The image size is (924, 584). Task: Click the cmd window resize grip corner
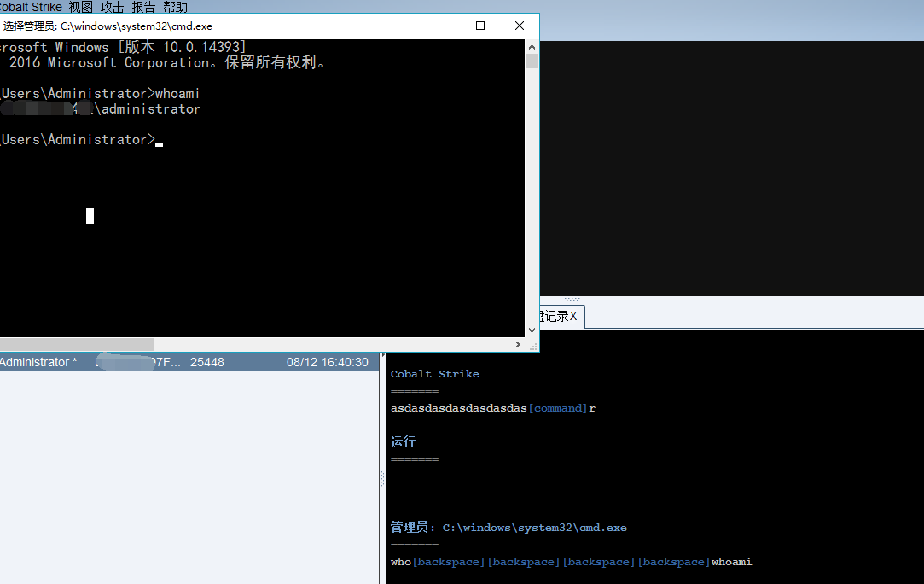point(533,347)
